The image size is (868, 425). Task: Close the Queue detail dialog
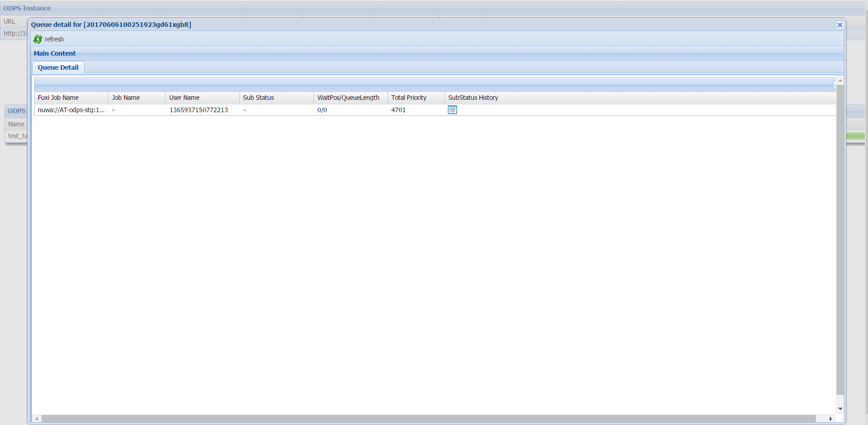[x=840, y=25]
